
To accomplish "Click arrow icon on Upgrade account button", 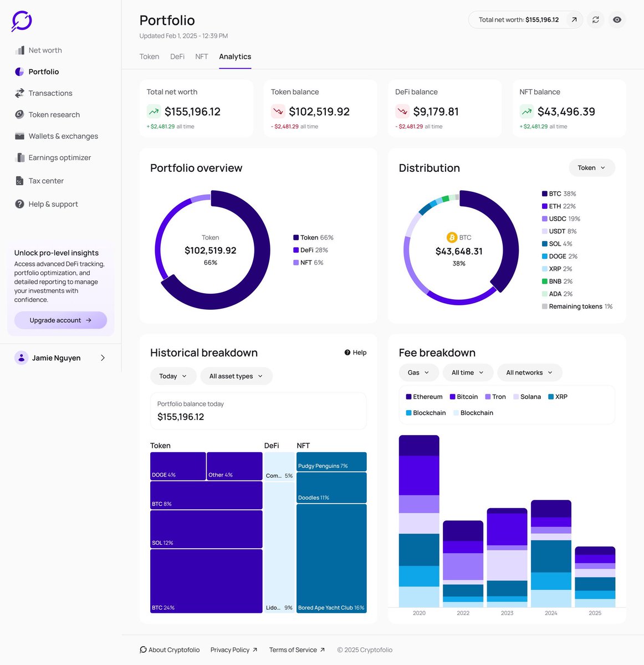I will 89,320.
